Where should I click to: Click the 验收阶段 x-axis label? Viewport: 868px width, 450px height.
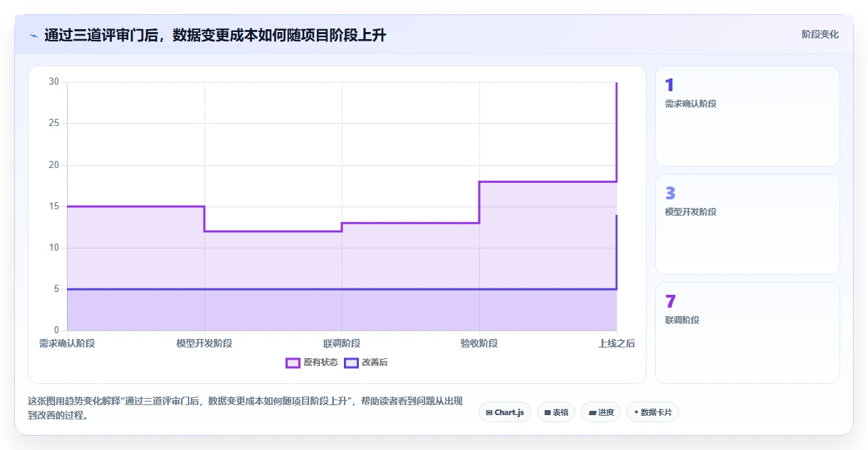point(479,343)
